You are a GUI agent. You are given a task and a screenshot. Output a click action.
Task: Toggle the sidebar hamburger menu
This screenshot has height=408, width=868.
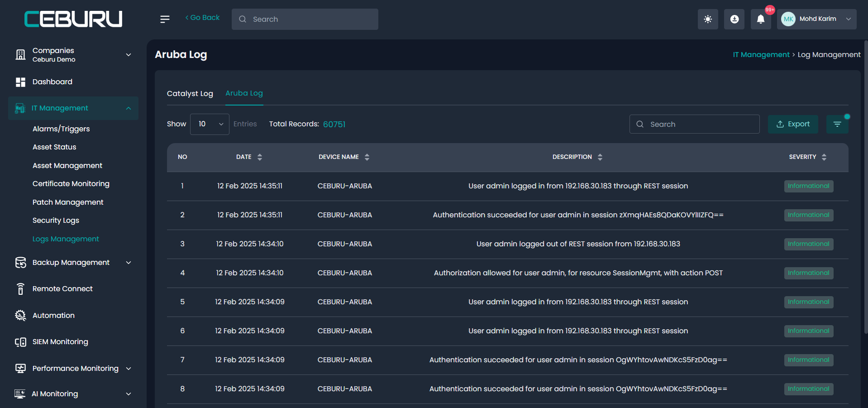coord(165,19)
